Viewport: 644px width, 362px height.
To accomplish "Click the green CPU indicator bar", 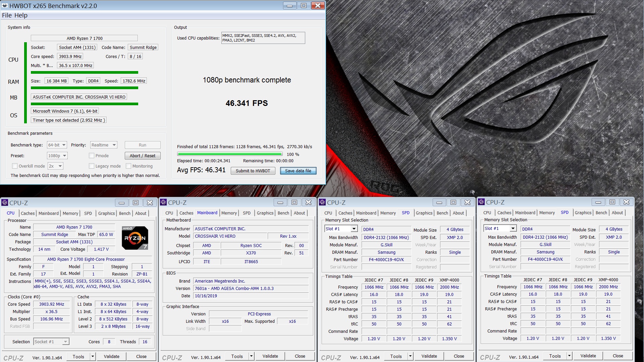I will (x=85, y=72).
